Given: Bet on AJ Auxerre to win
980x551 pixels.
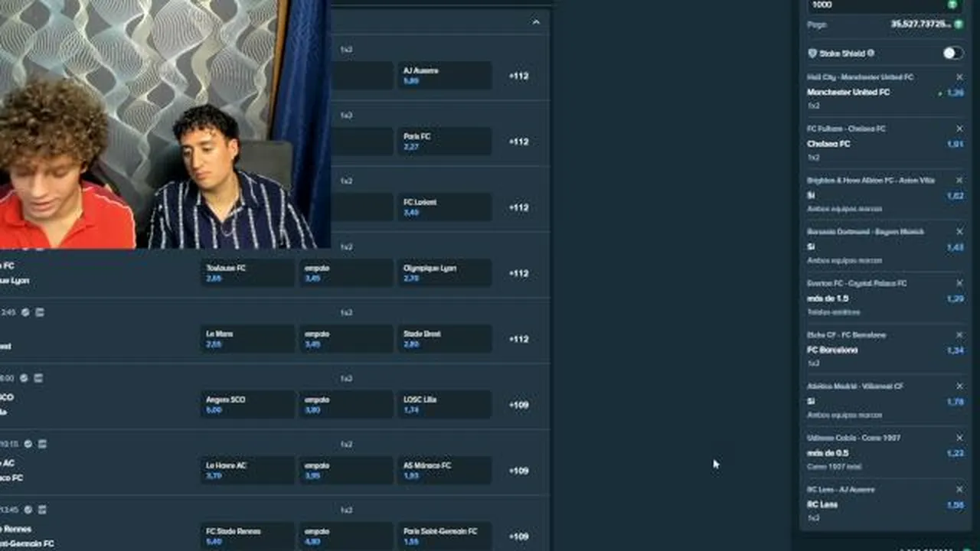Looking at the screenshot, I should [444, 75].
